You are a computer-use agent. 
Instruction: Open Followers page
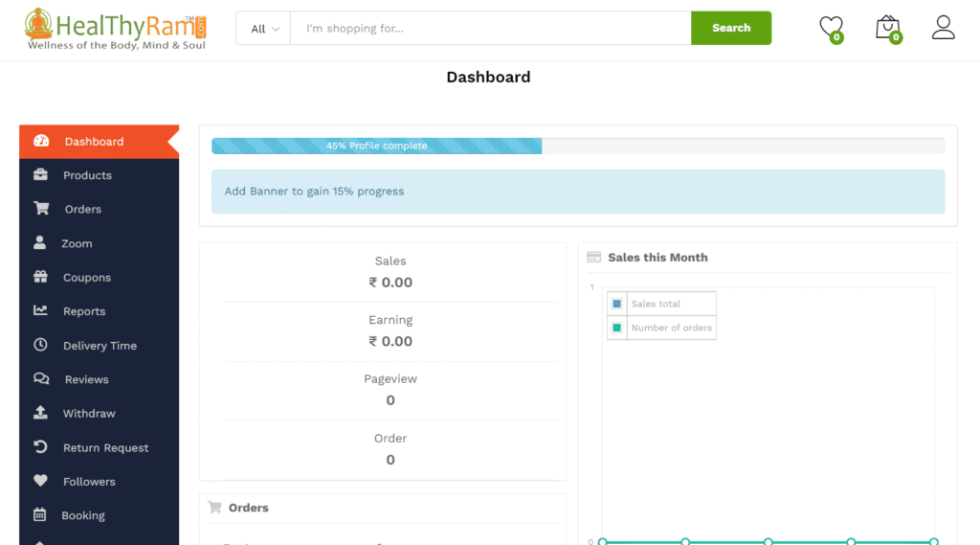coord(100,481)
